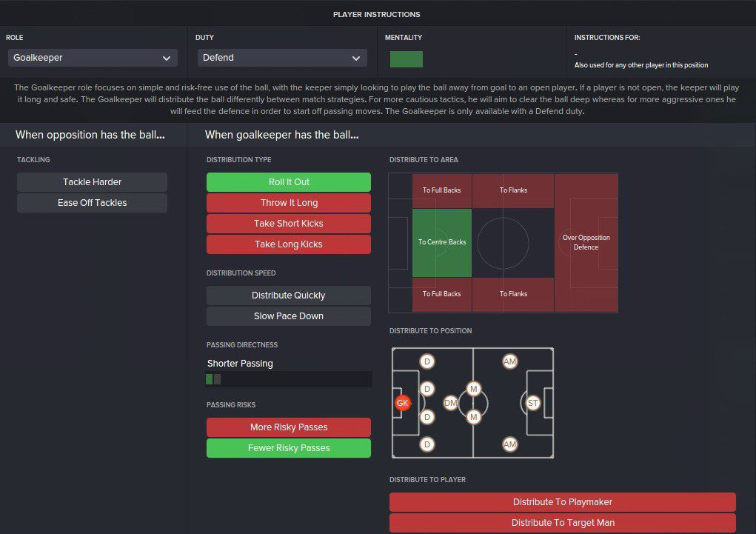Screen dimensions: 756x534
Task: Toggle Roll It Out distribution
Action: (289, 182)
